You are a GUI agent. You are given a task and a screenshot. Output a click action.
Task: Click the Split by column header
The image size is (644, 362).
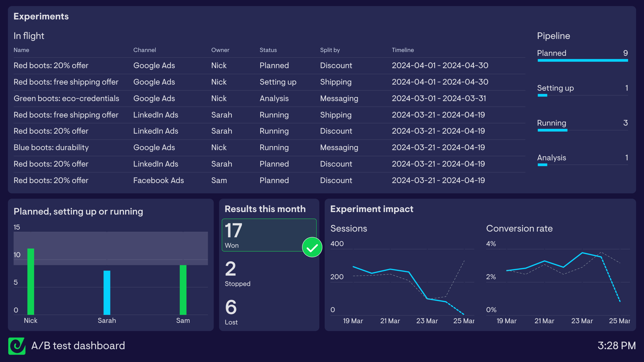coord(330,50)
